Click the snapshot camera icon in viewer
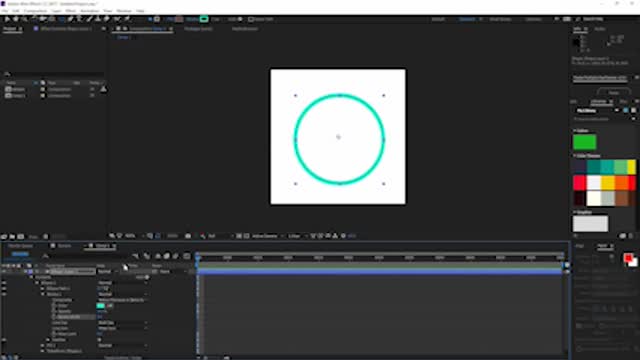This screenshot has height=360, width=640. pyautogui.click(x=188, y=236)
